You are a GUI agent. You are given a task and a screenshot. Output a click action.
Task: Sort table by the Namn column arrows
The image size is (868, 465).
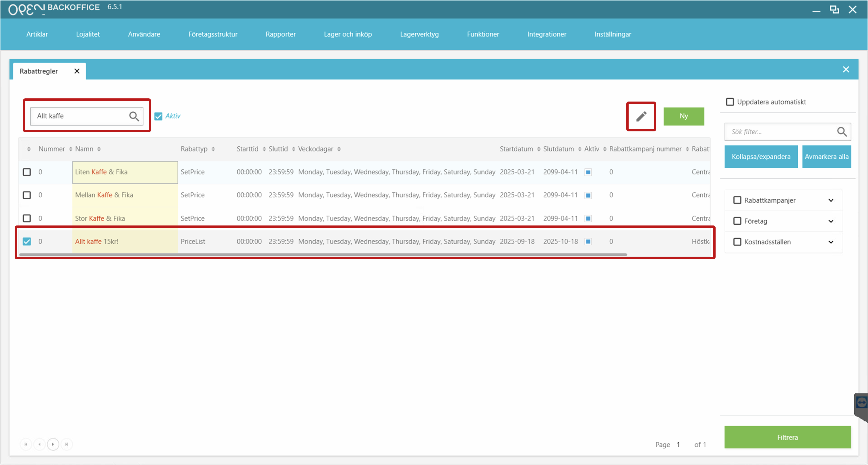click(99, 149)
